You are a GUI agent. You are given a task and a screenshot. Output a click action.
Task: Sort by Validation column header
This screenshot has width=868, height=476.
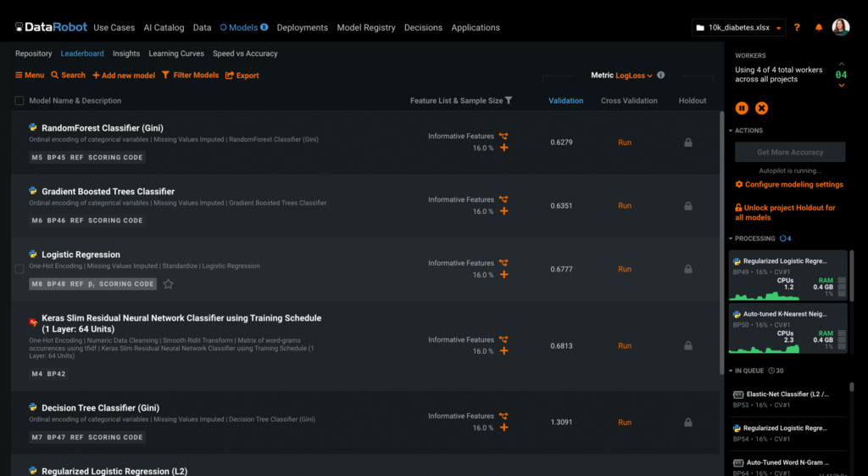coord(565,100)
